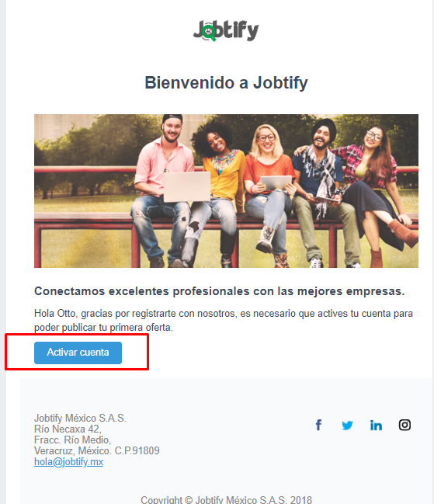The width and height of the screenshot is (434, 504).
Task: Open the Instagram icon link
Action: pos(404,425)
